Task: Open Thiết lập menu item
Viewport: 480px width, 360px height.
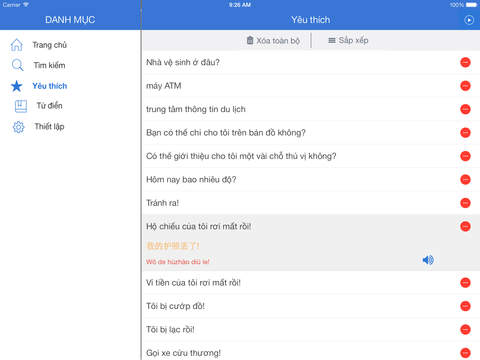Action: pos(49,127)
